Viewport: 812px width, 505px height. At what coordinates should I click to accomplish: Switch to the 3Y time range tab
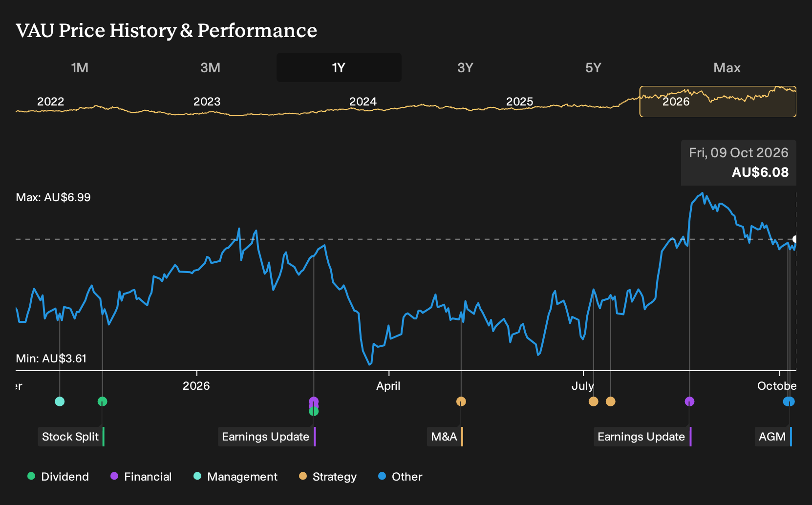[465, 67]
